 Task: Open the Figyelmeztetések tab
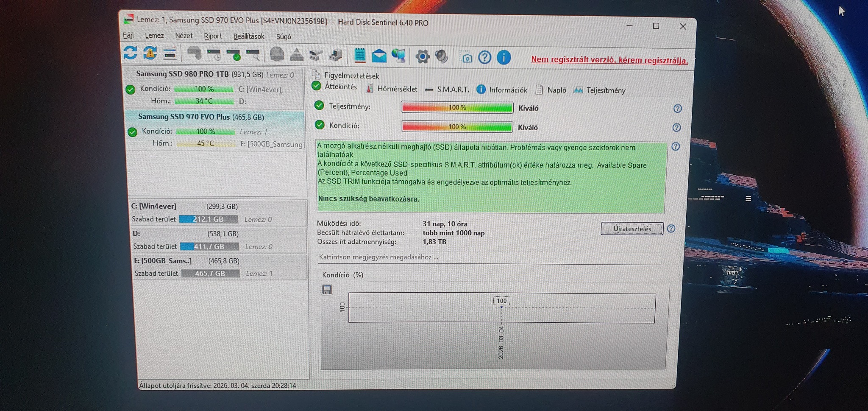[346, 75]
